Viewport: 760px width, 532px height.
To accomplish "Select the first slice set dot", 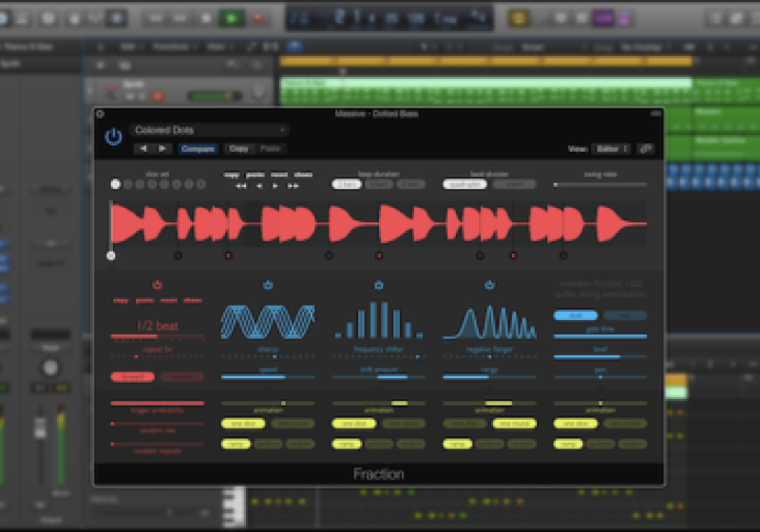I will click(x=116, y=184).
